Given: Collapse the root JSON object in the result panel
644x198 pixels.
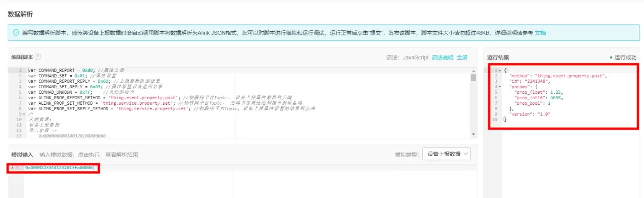Looking at the screenshot, I should click(x=500, y=70).
